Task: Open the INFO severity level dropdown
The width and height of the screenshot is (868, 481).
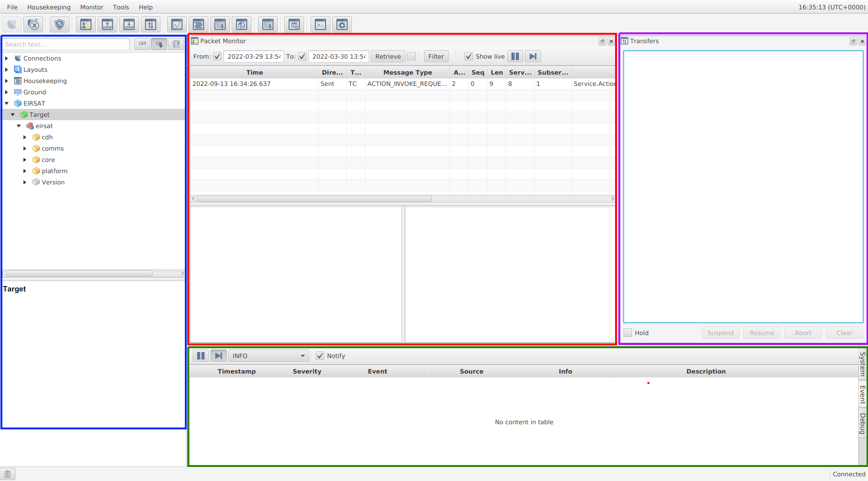Action: [x=268, y=356]
